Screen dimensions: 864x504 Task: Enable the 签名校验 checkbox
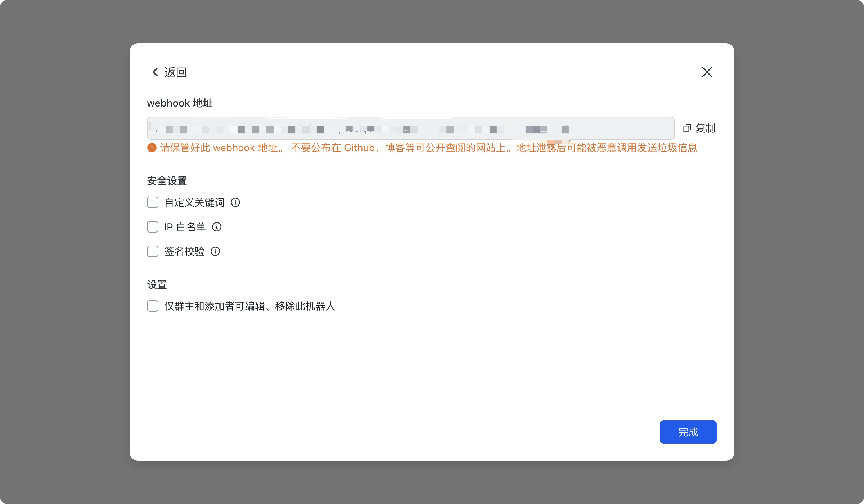click(x=153, y=251)
